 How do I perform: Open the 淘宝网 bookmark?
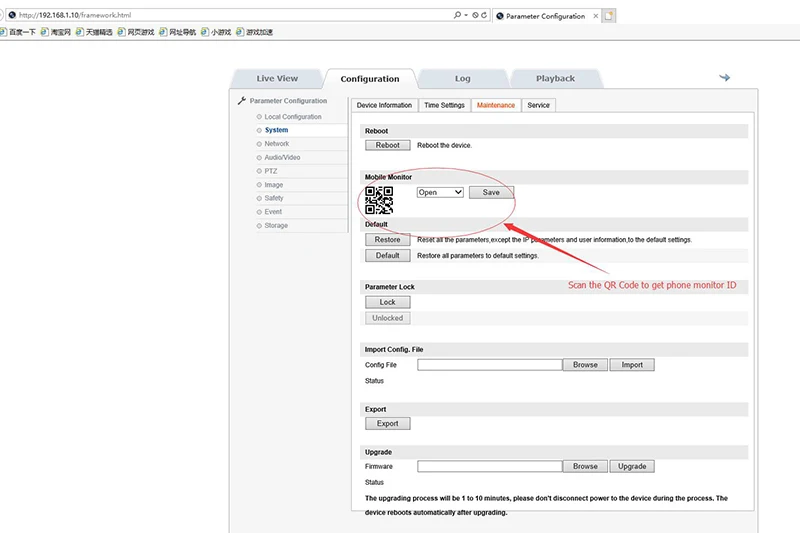click(56, 32)
